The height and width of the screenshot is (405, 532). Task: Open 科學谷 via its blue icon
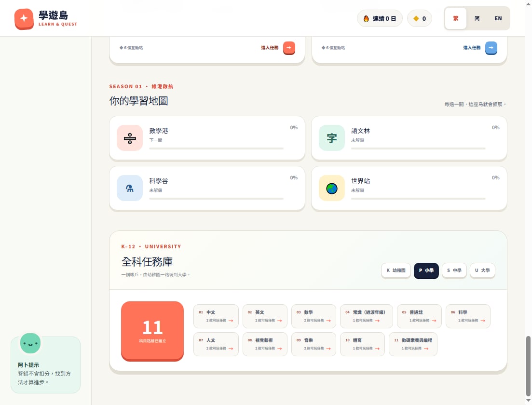[130, 188]
